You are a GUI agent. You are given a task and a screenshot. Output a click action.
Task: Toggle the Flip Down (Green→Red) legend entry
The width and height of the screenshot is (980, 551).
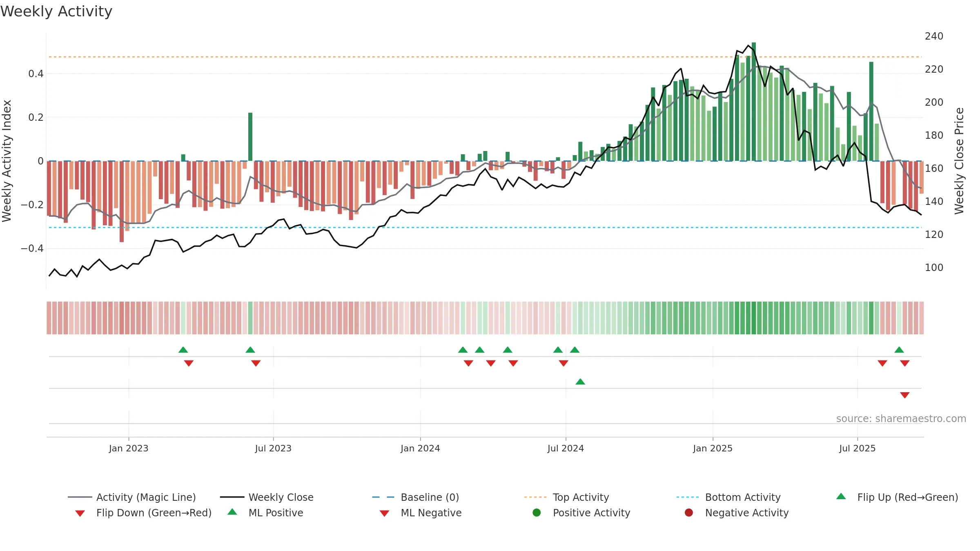click(x=143, y=513)
